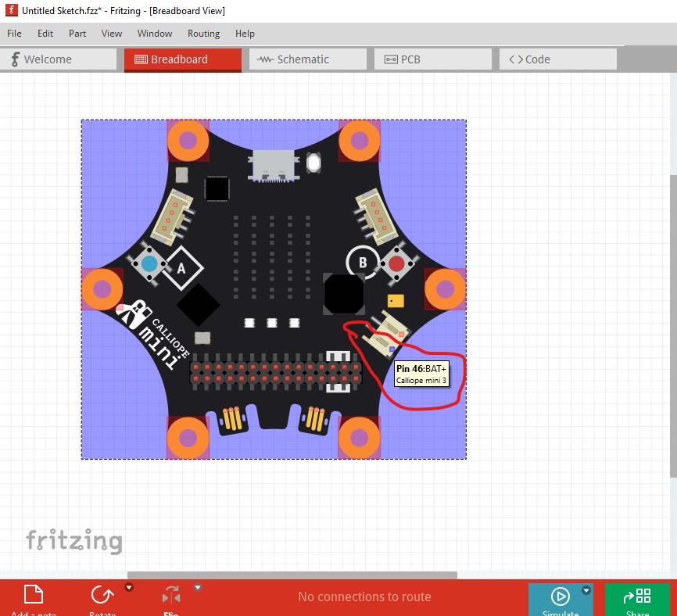Expand the Simulate dropdown arrow
677x616 pixels.
(x=586, y=590)
